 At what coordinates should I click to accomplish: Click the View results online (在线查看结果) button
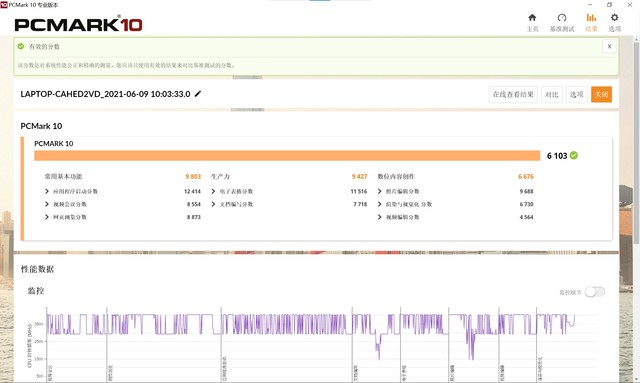click(x=513, y=94)
